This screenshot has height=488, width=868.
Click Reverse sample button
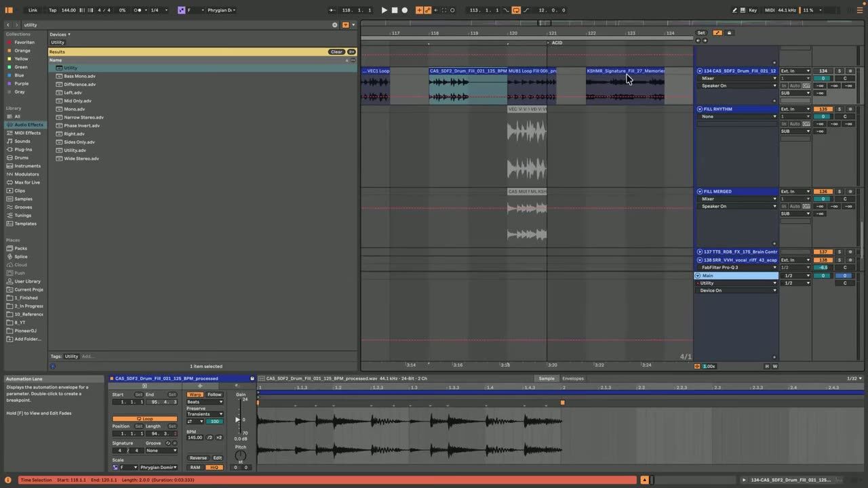[x=198, y=457]
